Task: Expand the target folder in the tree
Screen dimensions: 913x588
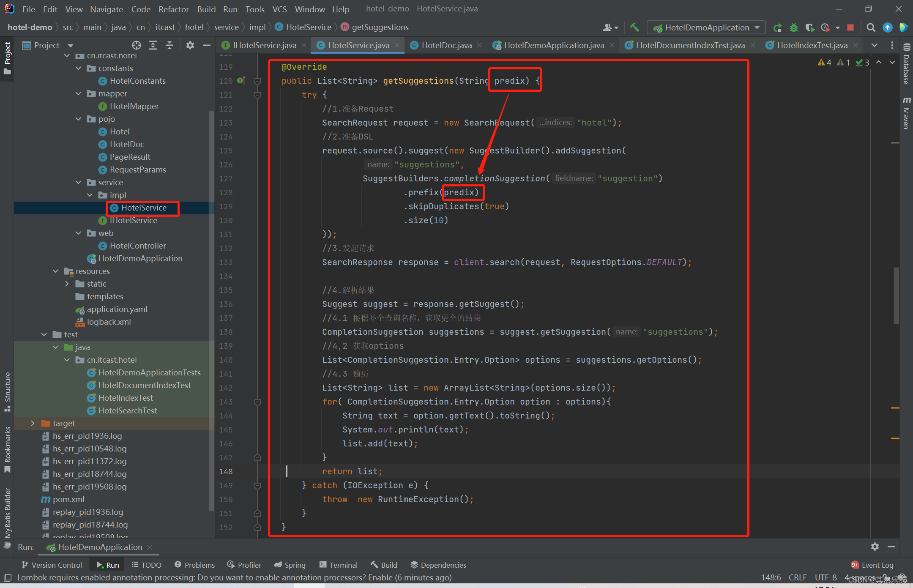Action: point(33,423)
